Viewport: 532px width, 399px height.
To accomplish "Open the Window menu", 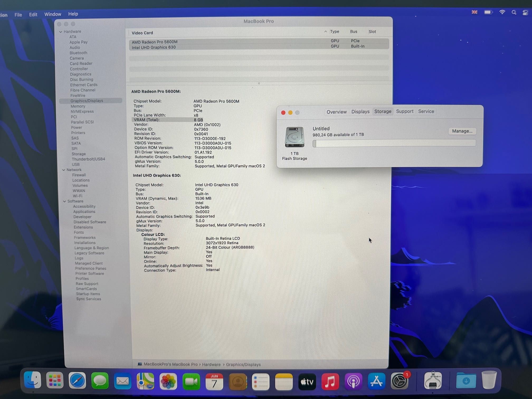I will point(53,14).
